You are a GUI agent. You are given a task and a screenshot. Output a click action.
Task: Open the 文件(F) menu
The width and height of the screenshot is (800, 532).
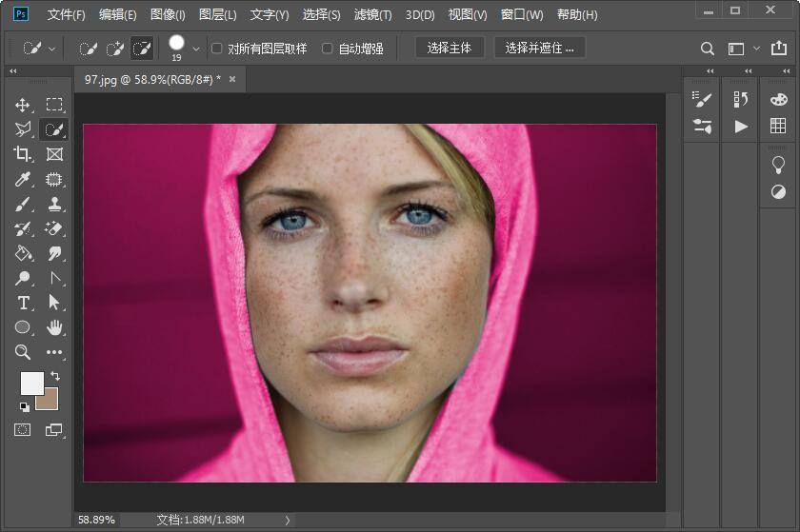[67, 15]
